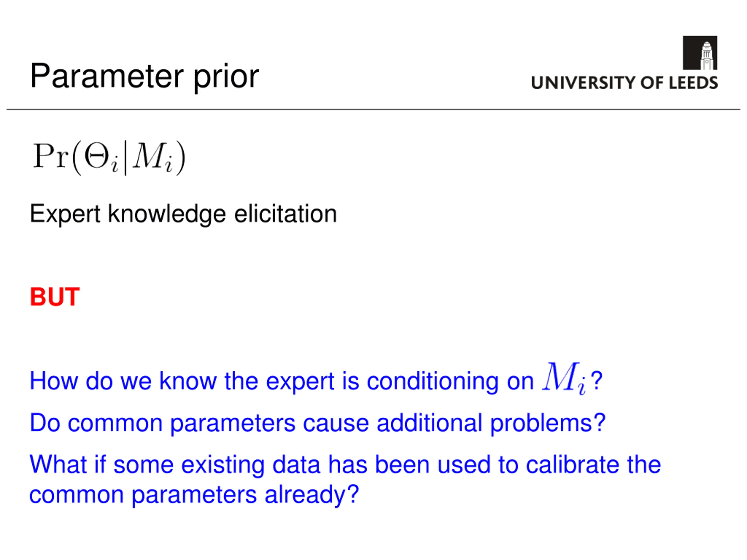Click the Pr(Θi|Mi) formula
This screenshot has height=560, width=747.
(109, 157)
